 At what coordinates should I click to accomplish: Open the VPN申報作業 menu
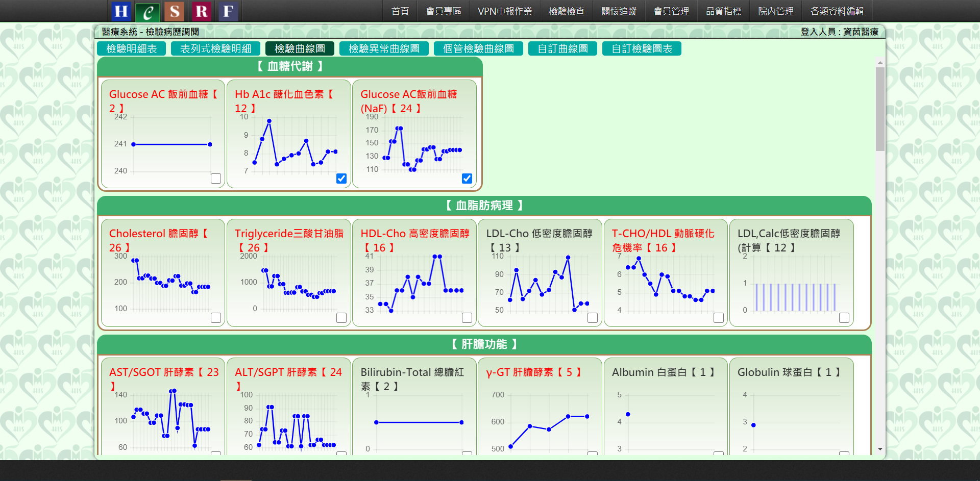click(505, 11)
